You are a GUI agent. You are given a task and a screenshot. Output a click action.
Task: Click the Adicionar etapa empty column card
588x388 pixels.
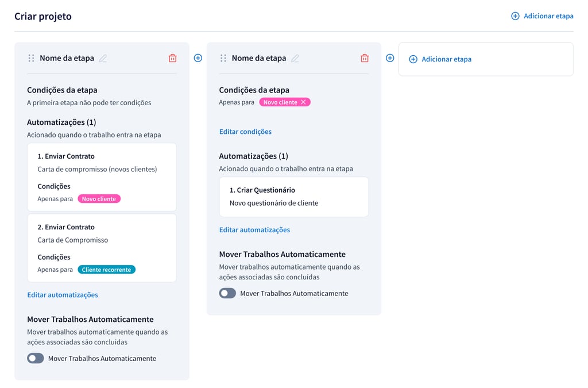pyautogui.click(x=486, y=59)
